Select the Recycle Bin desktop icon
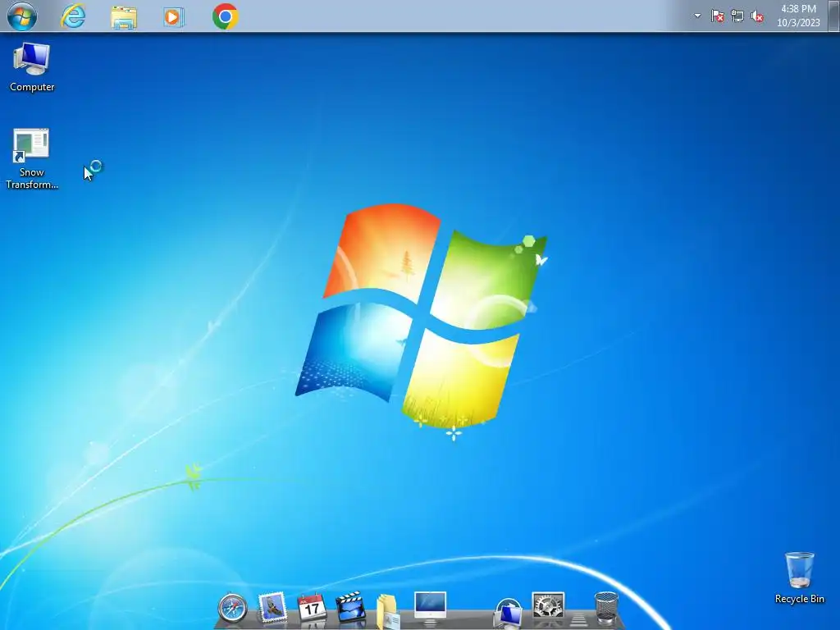 click(799, 578)
